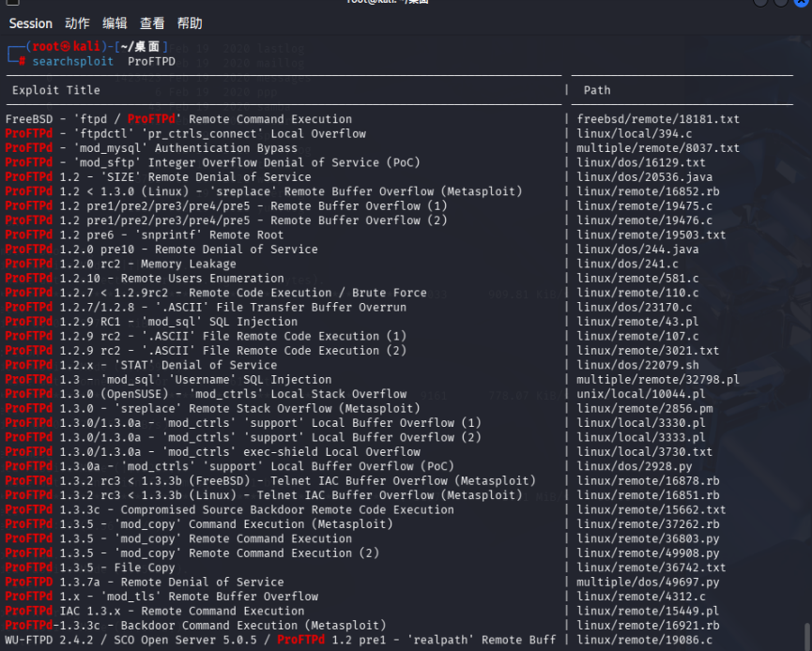Select path linux/dos/23170.c
This screenshot has width=812, height=651.
635,308
